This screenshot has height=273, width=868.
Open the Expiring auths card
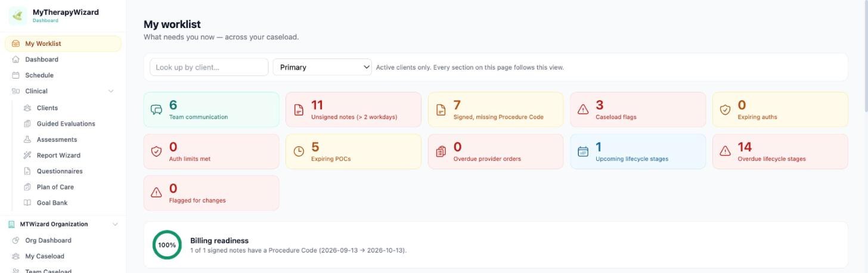point(780,110)
